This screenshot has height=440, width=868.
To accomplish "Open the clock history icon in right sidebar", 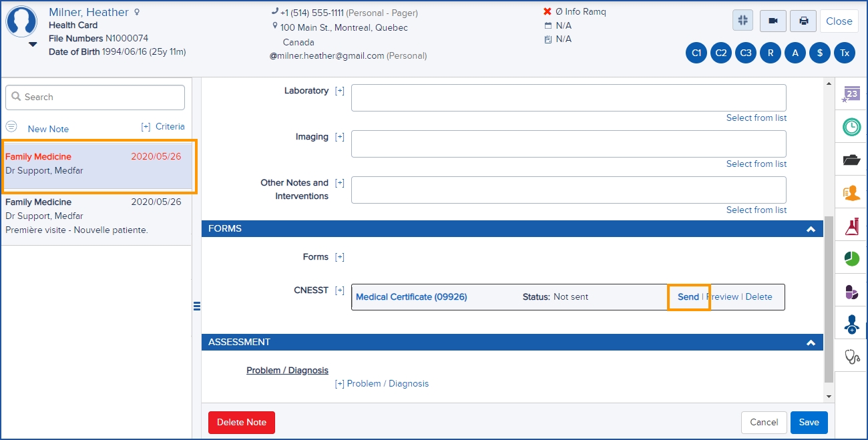I will pos(851,127).
